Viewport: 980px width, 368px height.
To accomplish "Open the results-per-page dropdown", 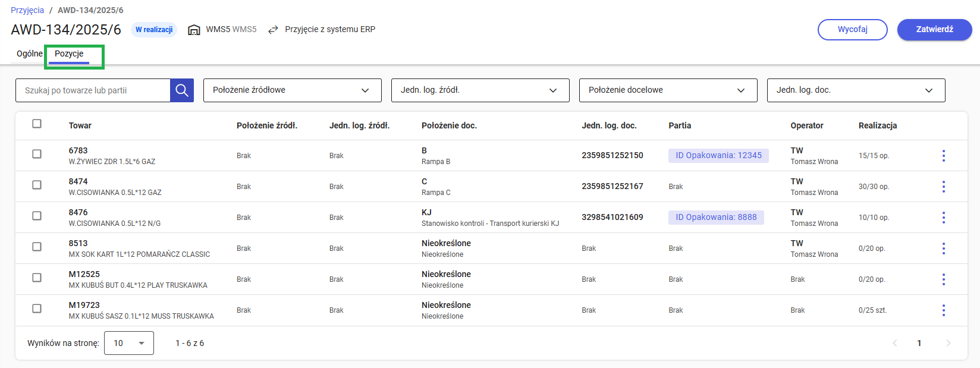I will (128, 343).
